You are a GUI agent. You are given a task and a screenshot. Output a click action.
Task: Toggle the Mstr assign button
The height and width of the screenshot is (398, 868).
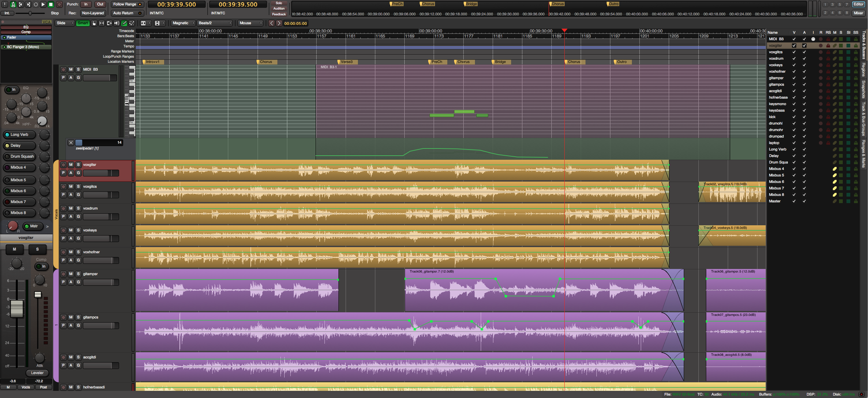pyautogui.click(x=33, y=226)
